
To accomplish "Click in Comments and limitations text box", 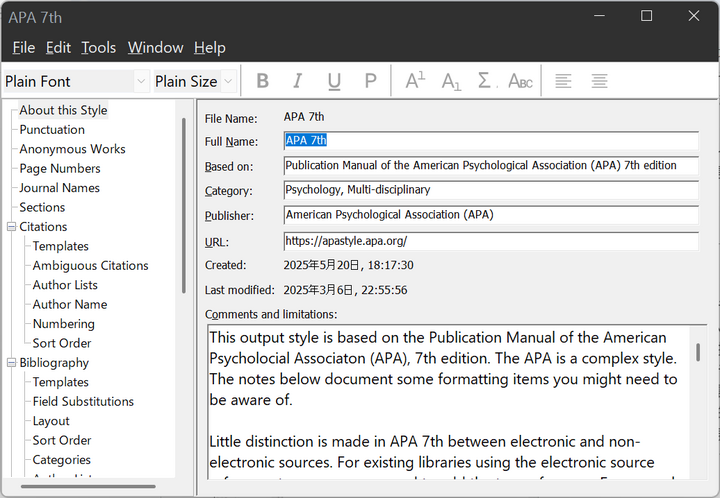I will pyautogui.click(x=449, y=402).
